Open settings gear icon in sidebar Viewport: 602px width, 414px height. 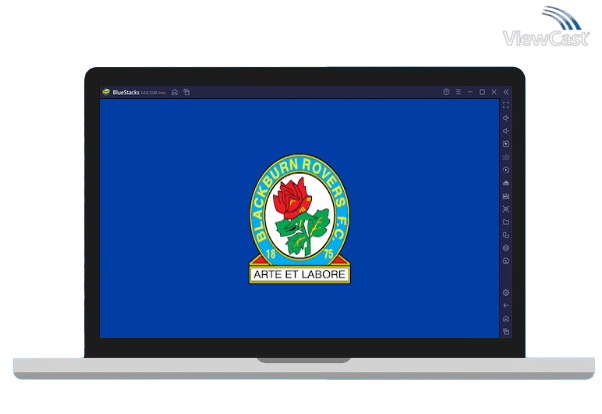click(x=506, y=293)
